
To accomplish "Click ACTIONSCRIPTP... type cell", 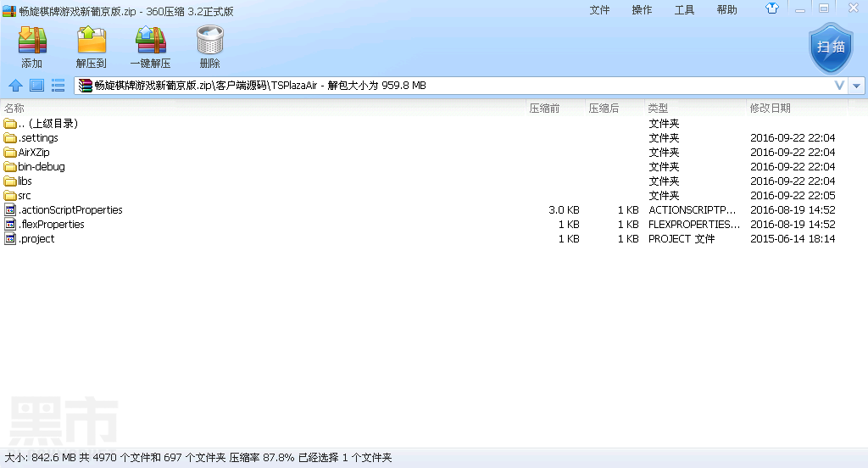I will pyautogui.click(x=692, y=210).
